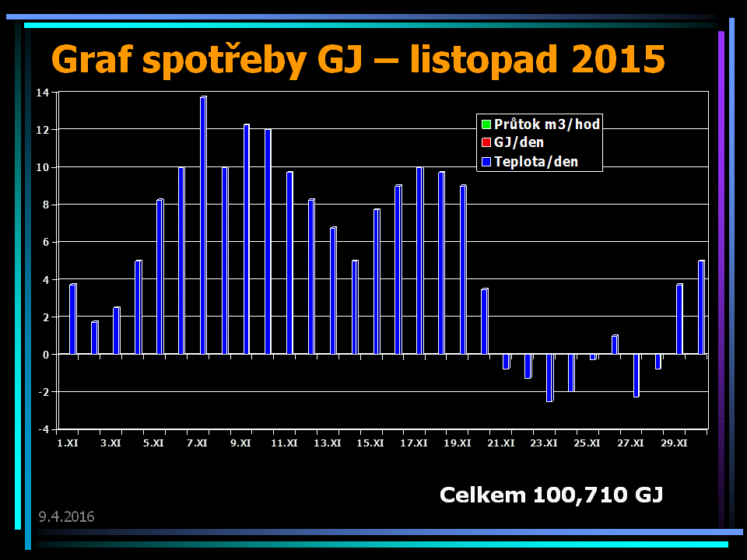Screen dimensions: 747x560
Task: Click the Celkem 100,710 GJ total text
Action: (551, 495)
